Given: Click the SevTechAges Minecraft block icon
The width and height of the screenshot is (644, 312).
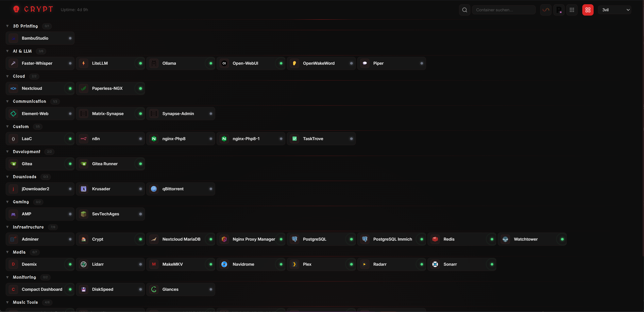Looking at the screenshot, I should coord(84,214).
